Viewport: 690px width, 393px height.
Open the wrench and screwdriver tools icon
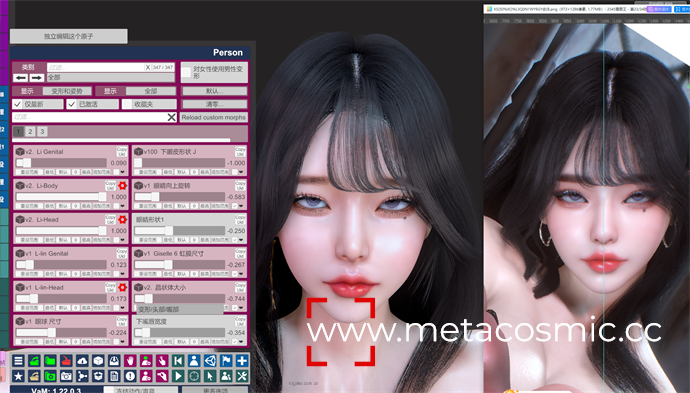pyautogui.click(x=242, y=376)
